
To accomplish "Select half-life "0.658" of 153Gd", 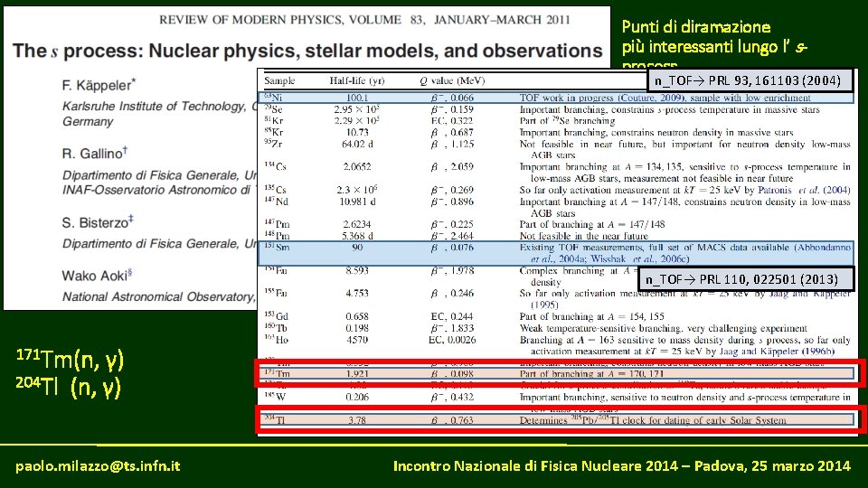I will pos(357,316).
